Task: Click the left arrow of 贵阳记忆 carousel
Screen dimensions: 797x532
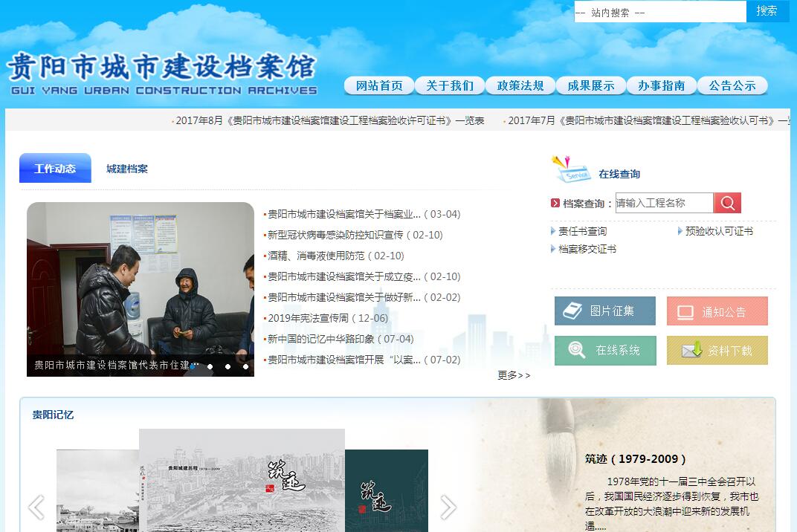Action: (36, 507)
